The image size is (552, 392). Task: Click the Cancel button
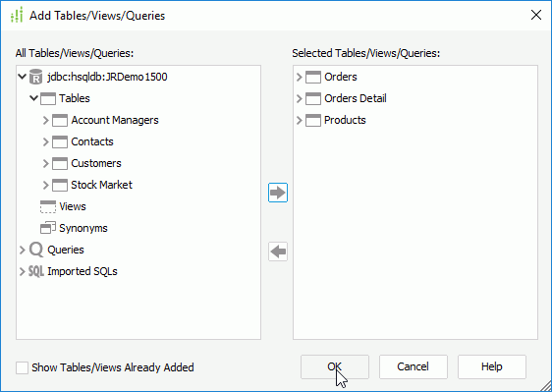point(414,367)
